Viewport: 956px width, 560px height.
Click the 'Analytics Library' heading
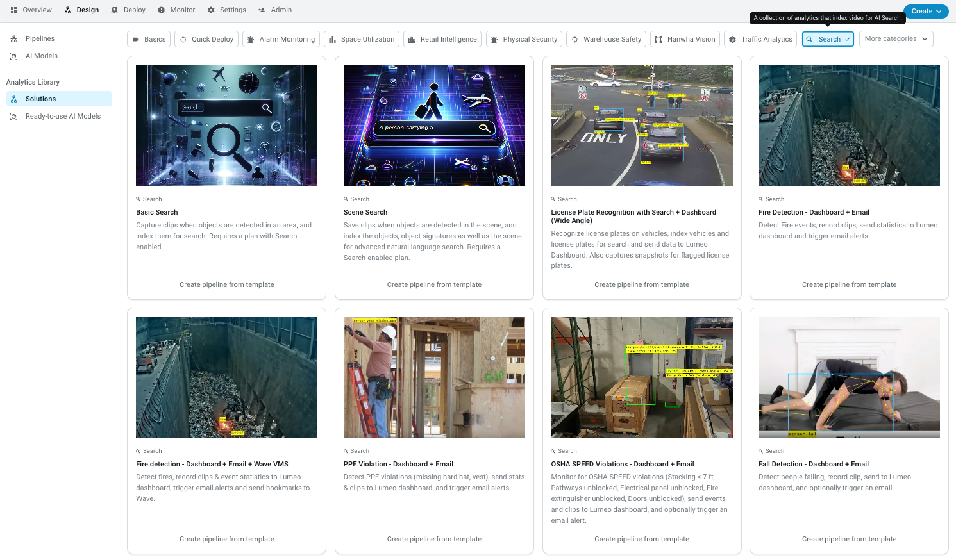point(33,83)
